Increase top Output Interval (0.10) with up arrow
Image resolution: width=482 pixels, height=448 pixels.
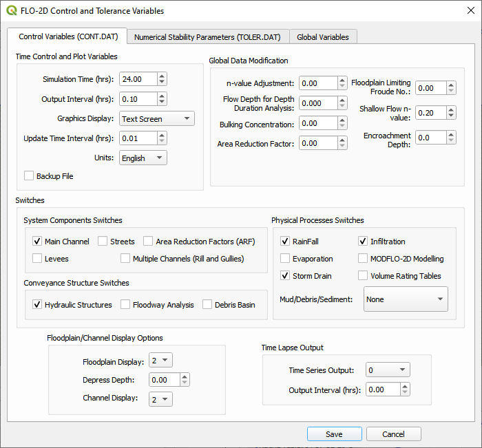click(x=162, y=96)
